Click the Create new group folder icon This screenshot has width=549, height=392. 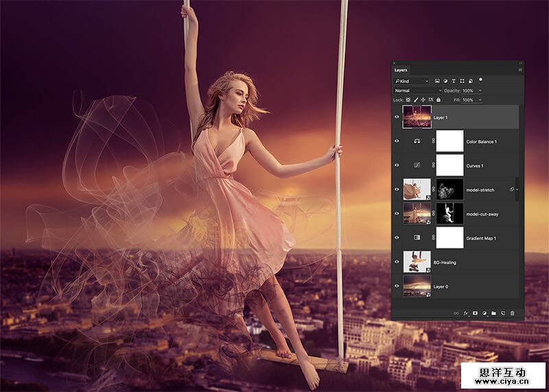click(493, 312)
